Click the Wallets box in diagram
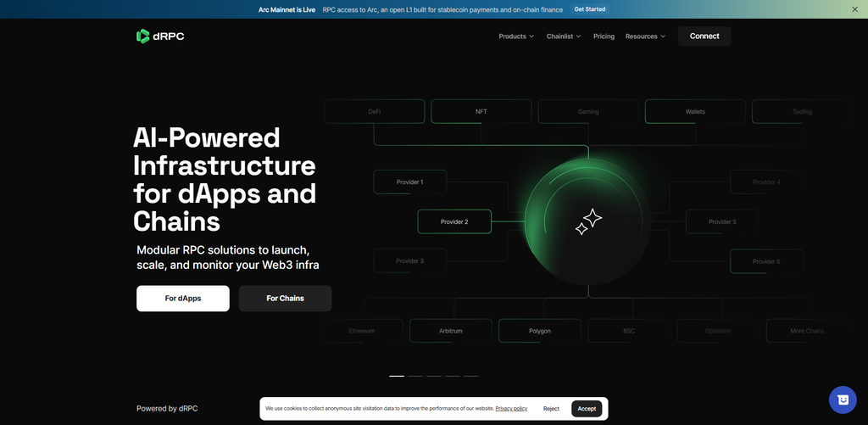 pyautogui.click(x=695, y=111)
